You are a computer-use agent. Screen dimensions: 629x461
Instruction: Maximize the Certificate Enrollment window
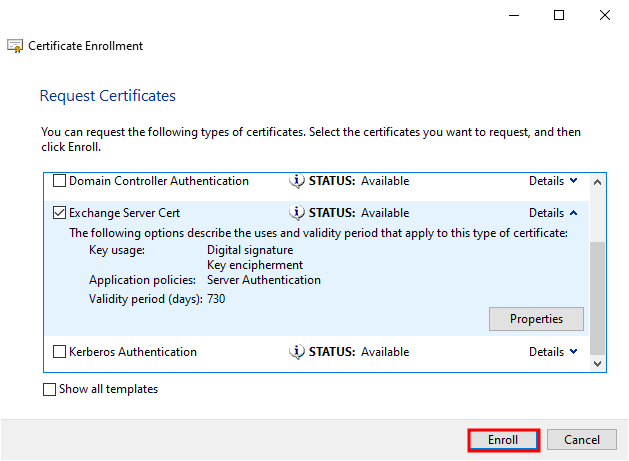559,15
